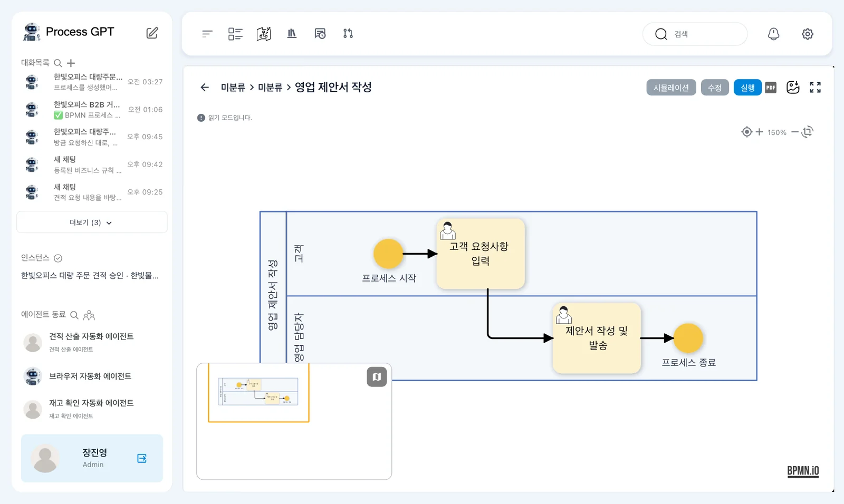Zoom in on the diagram
Image resolution: width=844 pixels, height=504 pixels.
click(x=759, y=132)
